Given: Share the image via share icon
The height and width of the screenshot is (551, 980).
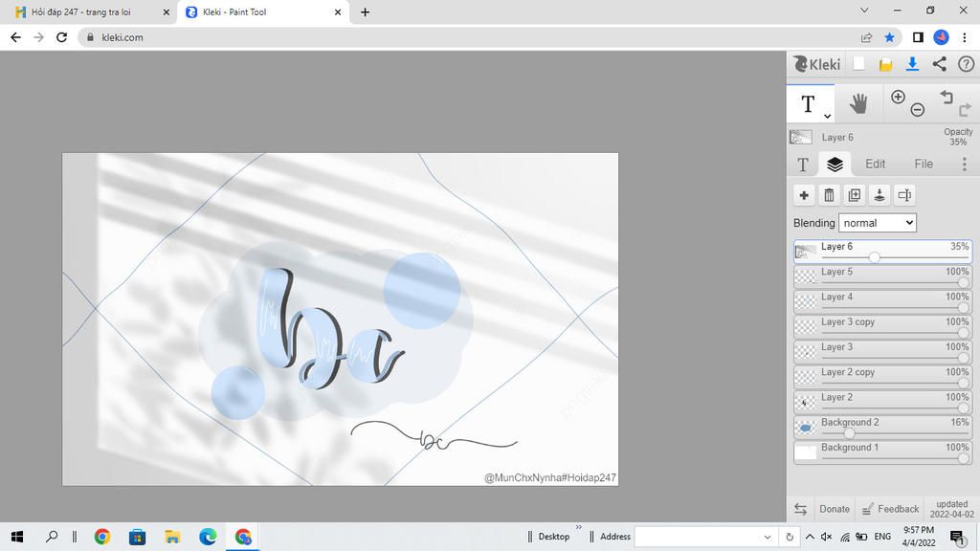Looking at the screenshot, I should [939, 64].
